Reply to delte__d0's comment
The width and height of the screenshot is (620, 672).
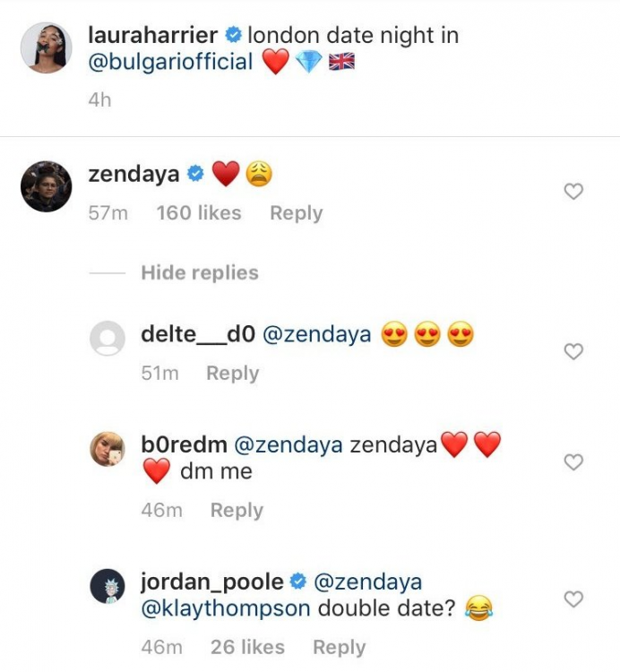(x=232, y=374)
